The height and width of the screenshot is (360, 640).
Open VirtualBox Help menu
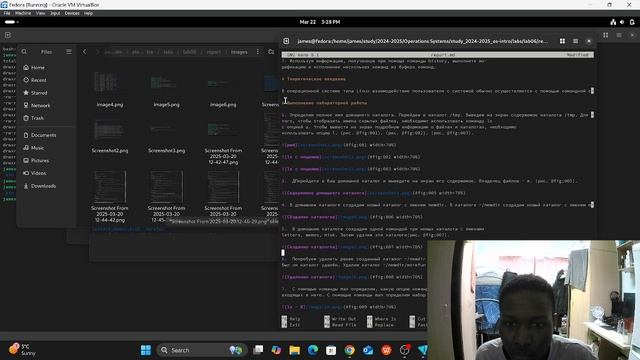click(88, 13)
